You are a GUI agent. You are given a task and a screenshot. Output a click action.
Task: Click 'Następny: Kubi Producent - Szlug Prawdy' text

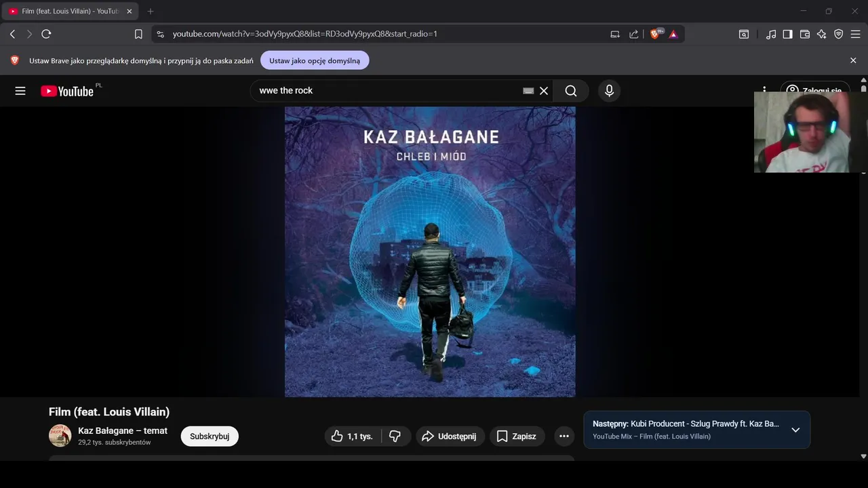coord(686,424)
